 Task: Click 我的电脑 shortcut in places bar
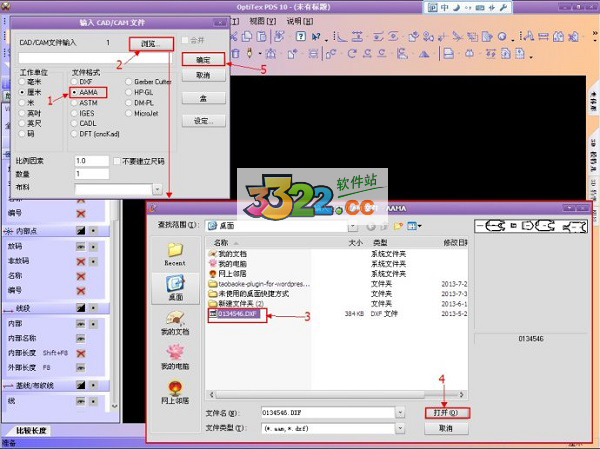tap(175, 357)
